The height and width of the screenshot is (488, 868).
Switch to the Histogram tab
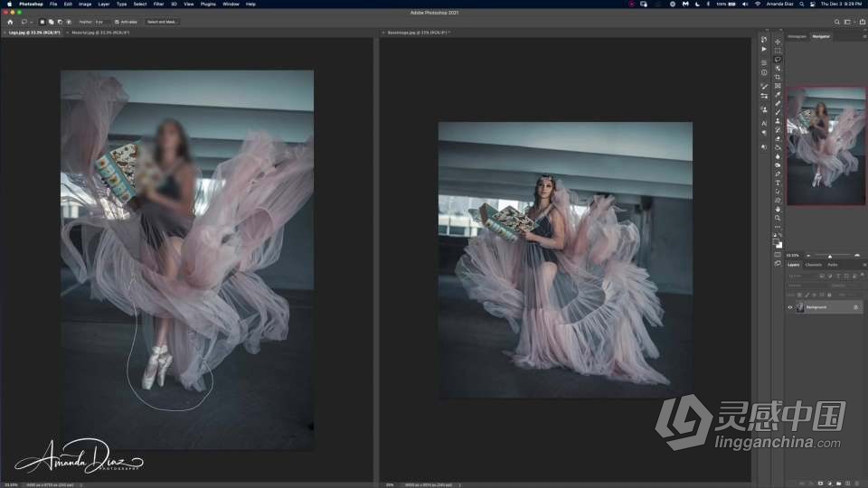point(797,36)
